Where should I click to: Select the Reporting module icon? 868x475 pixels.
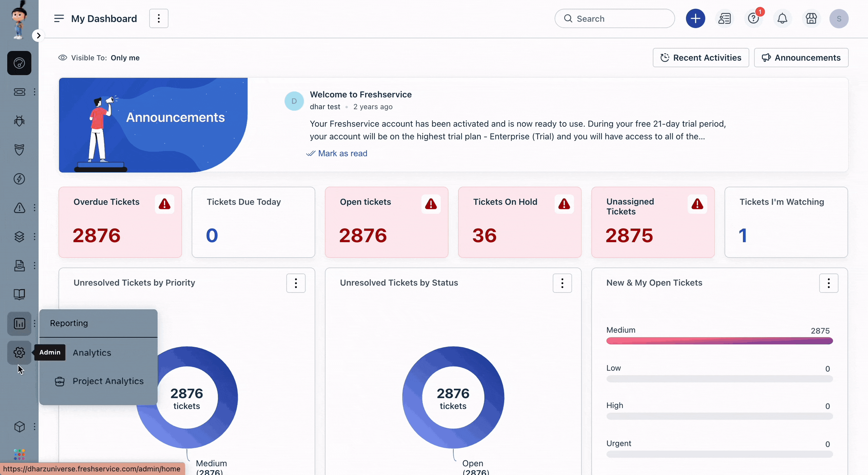(x=19, y=323)
